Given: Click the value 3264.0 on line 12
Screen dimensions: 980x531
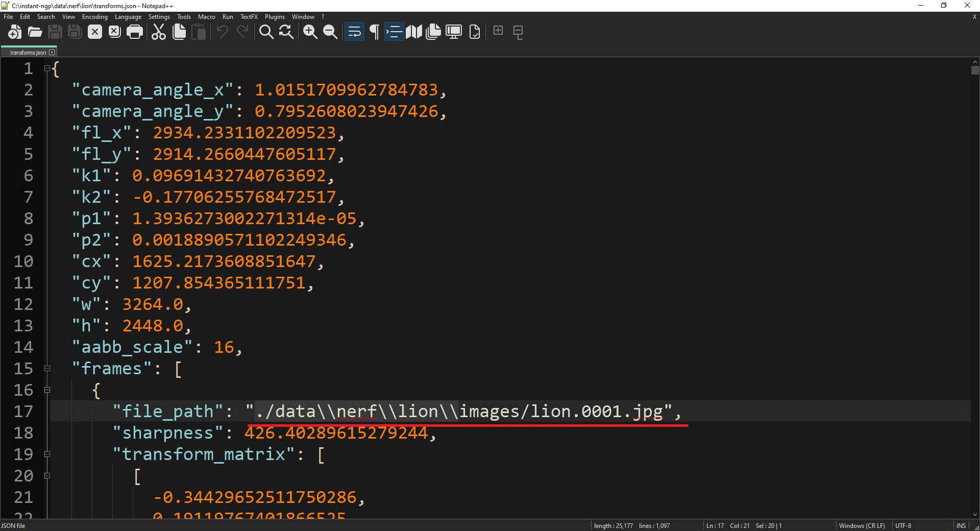Looking at the screenshot, I should point(153,304).
